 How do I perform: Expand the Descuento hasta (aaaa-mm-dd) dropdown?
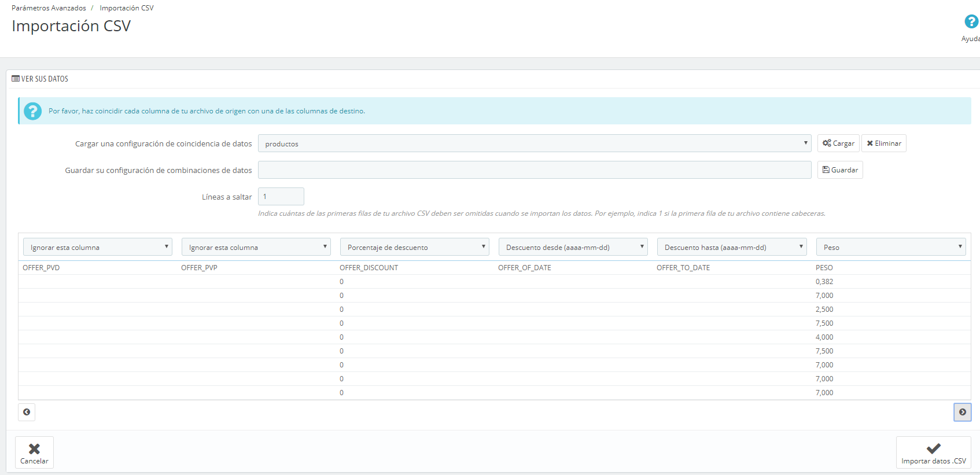[x=732, y=247]
